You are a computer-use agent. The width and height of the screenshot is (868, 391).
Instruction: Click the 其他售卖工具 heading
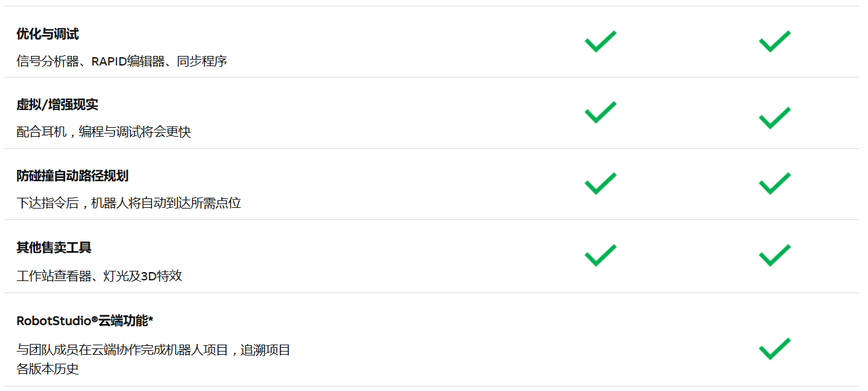(54, 247)
